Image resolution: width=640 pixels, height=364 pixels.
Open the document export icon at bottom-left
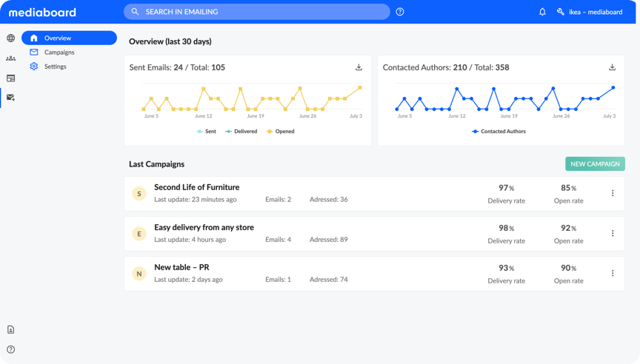pos(10,330)
